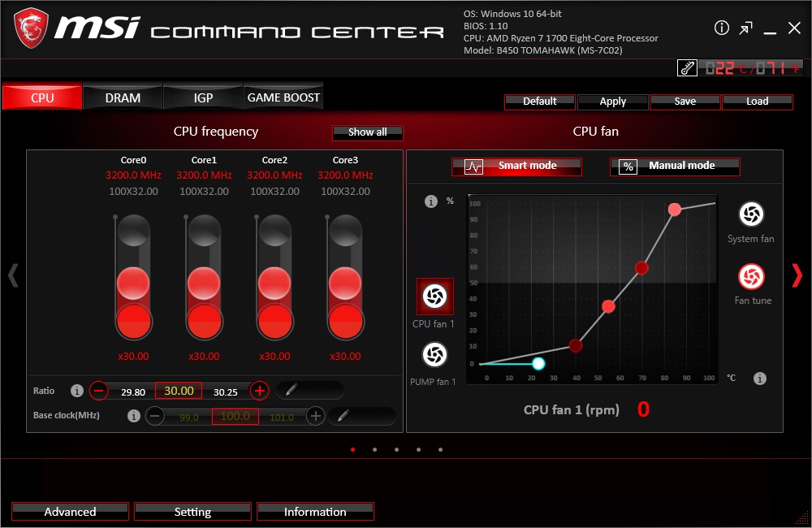
Task: Open the GAME BOOST tab
Action: click(283, 97)
